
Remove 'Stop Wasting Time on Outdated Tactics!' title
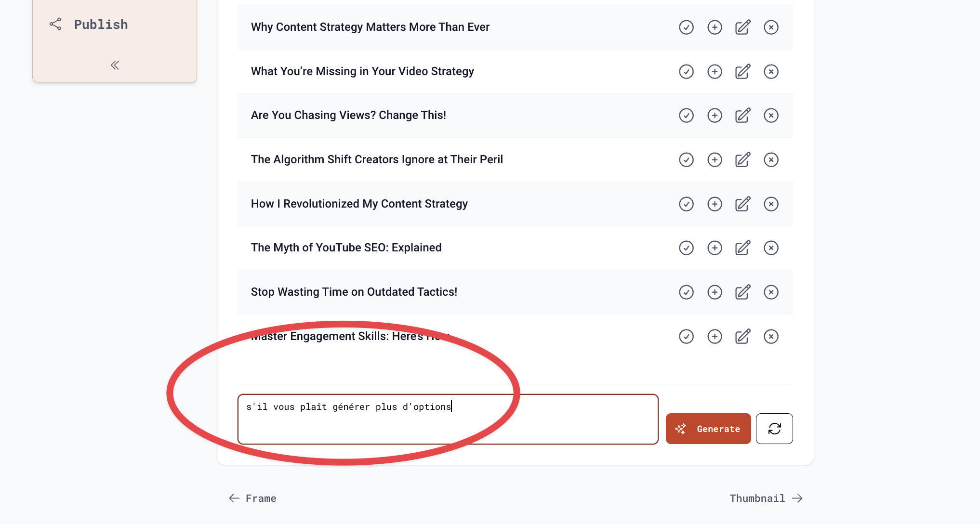click(x=771, y=292)
